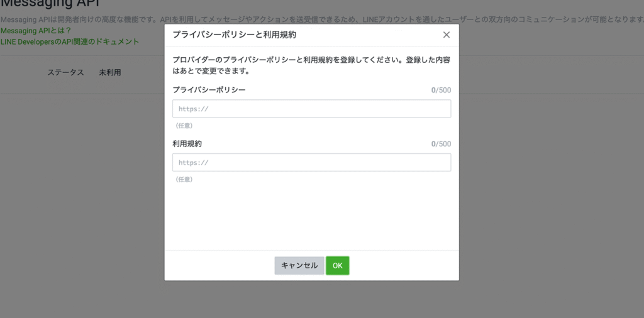Click the (任意) note under 利用規約 field

coord(184,179)
